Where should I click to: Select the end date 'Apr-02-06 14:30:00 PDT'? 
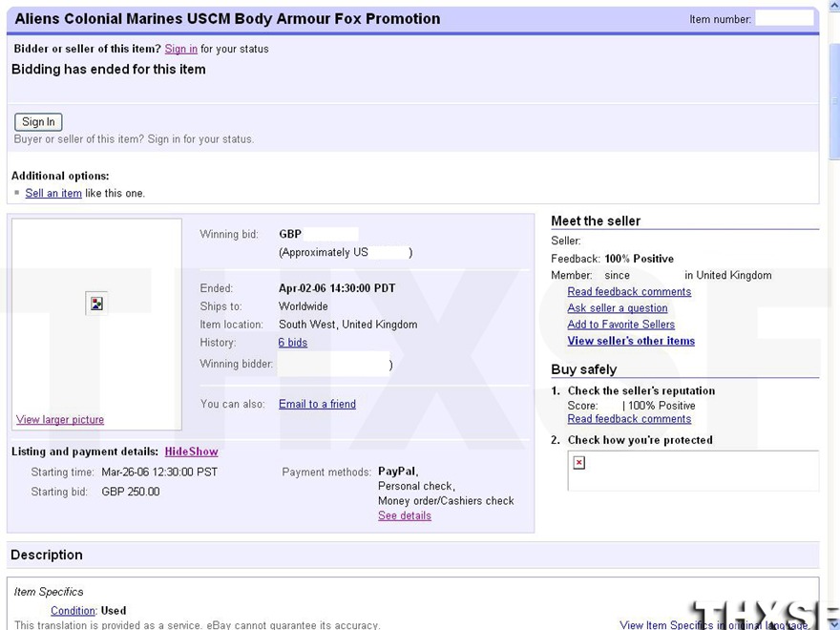337,288
